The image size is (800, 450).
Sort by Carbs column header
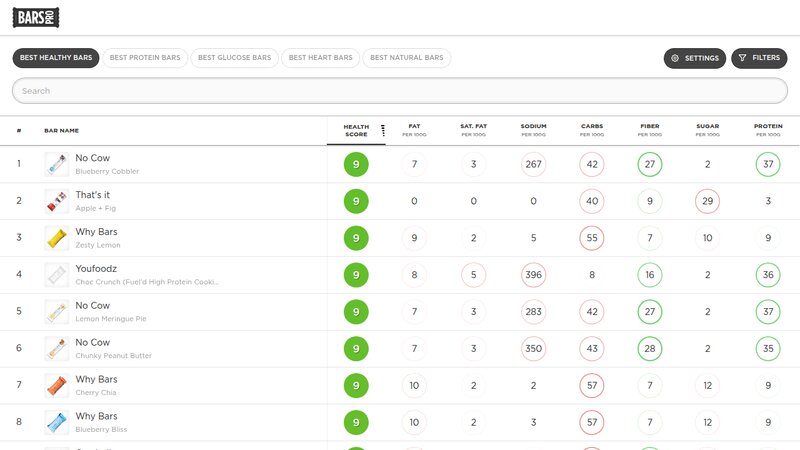[592, 130]
